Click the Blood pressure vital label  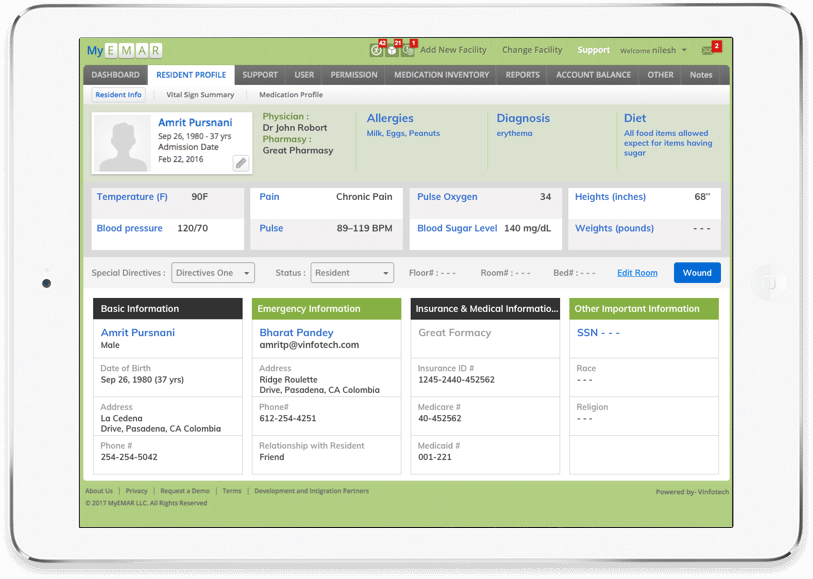point(130,228)
